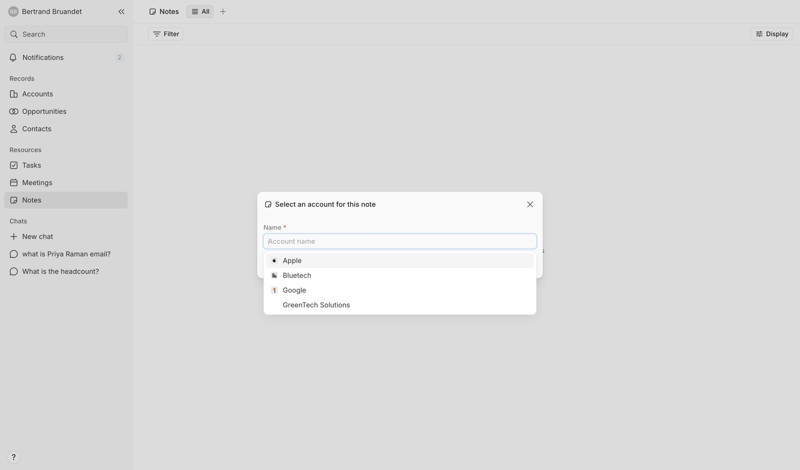Start a New chat
The height and width of the screenshot is (470, 800).
[66, 237]
